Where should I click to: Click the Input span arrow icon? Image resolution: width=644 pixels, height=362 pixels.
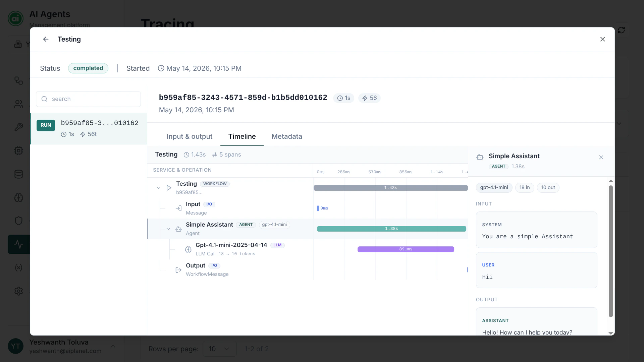tap(178, 208)
